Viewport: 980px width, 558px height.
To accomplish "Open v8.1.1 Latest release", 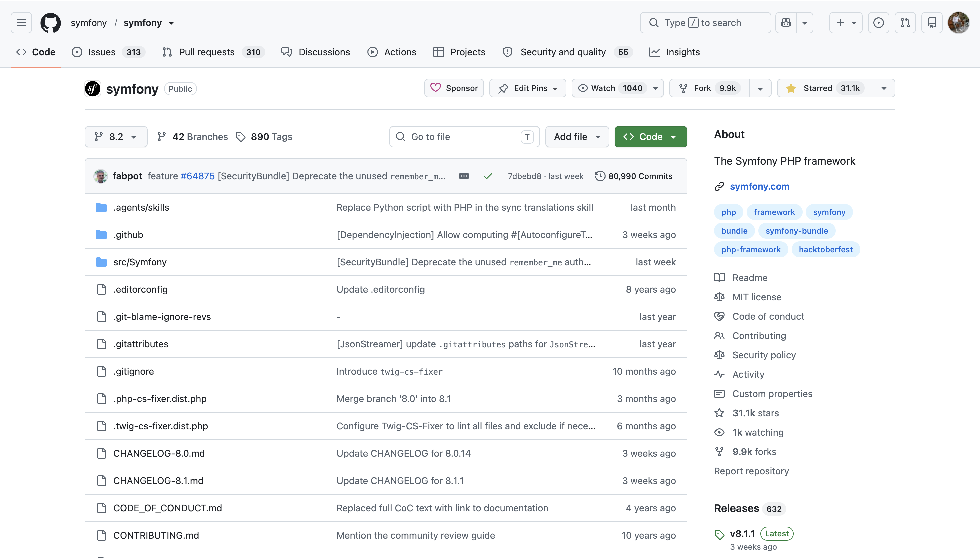I will click(x=742, y=533).
